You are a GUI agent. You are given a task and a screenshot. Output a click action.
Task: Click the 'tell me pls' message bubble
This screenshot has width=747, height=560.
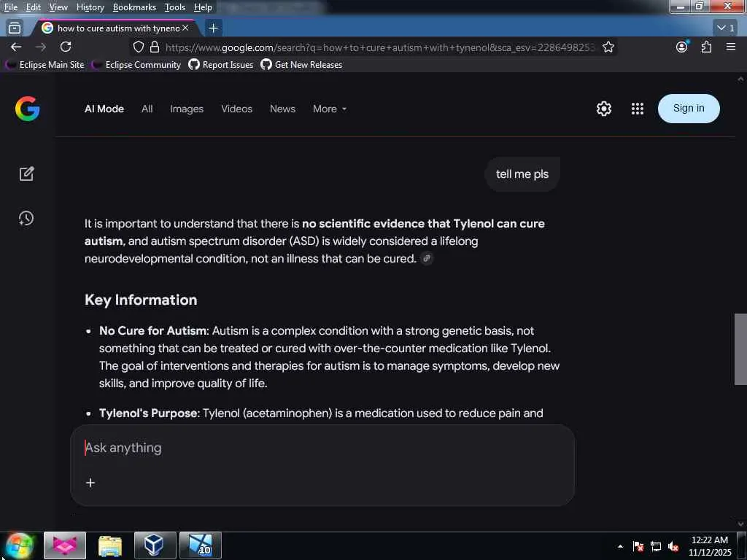pyautogui.click(x=522, y=174)
